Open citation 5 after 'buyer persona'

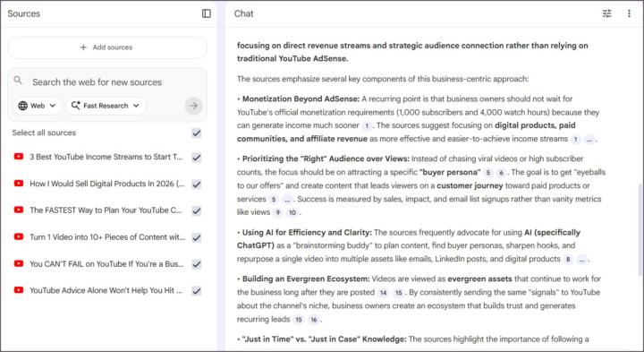click(487, 173)
